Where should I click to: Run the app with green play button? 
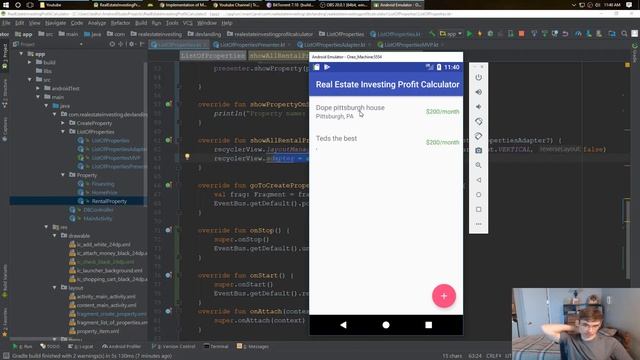point(469,34)
